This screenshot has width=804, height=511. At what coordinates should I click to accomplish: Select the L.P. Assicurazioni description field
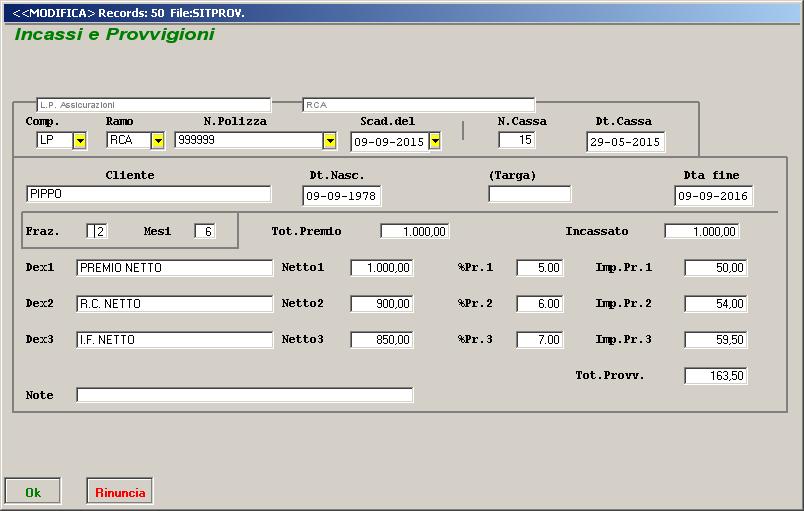click(154, 105)
